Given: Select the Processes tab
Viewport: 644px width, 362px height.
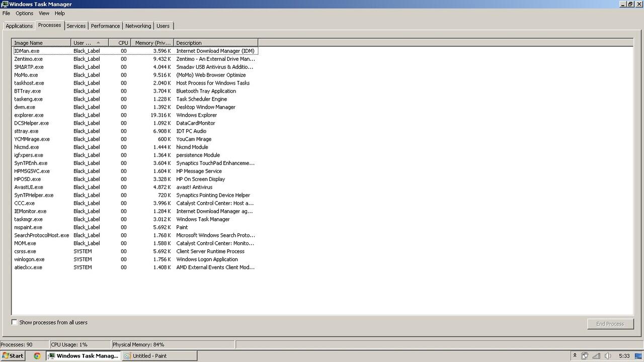Looking at the screenshot, I should 49,25.
